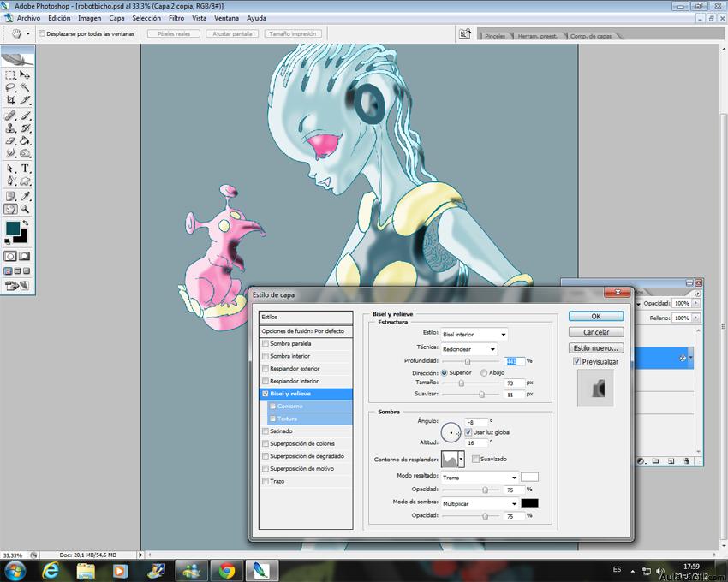This screenshot has width=728, height=582.
Task: Open the Filtro menu
Action: point(176,18)
